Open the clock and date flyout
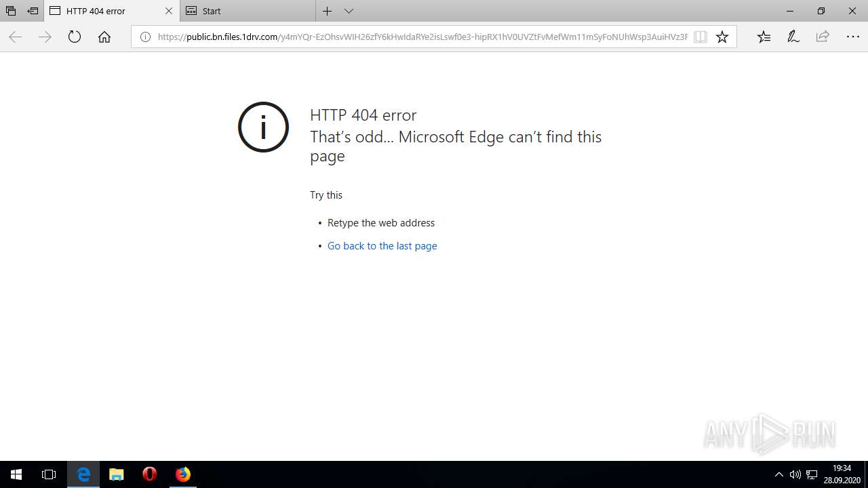Viewport: 868px width, 488px height. [842, 474]
